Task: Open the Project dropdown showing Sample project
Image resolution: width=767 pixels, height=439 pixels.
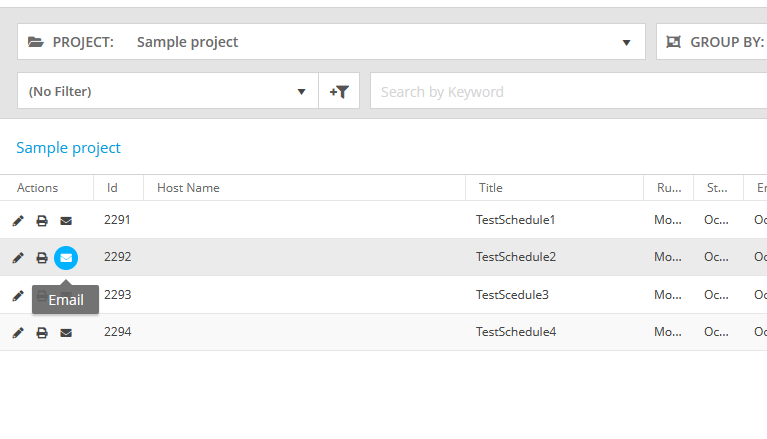Action: pyautogui.click(x=331, y=42)
